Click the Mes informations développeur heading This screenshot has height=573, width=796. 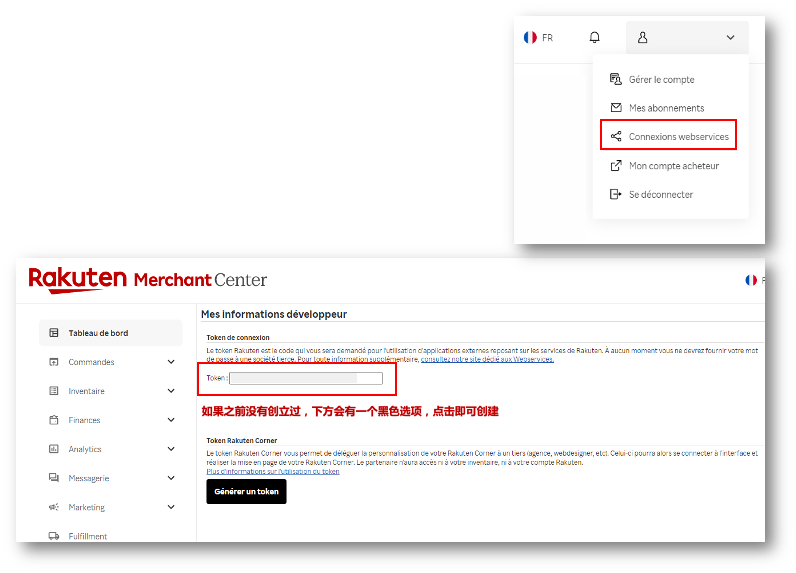[274, 314]
